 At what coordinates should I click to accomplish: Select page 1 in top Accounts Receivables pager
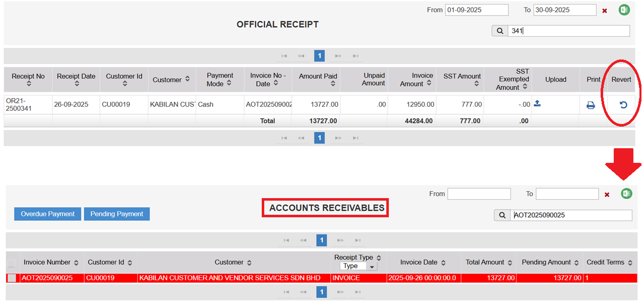[x=322, y=240]
